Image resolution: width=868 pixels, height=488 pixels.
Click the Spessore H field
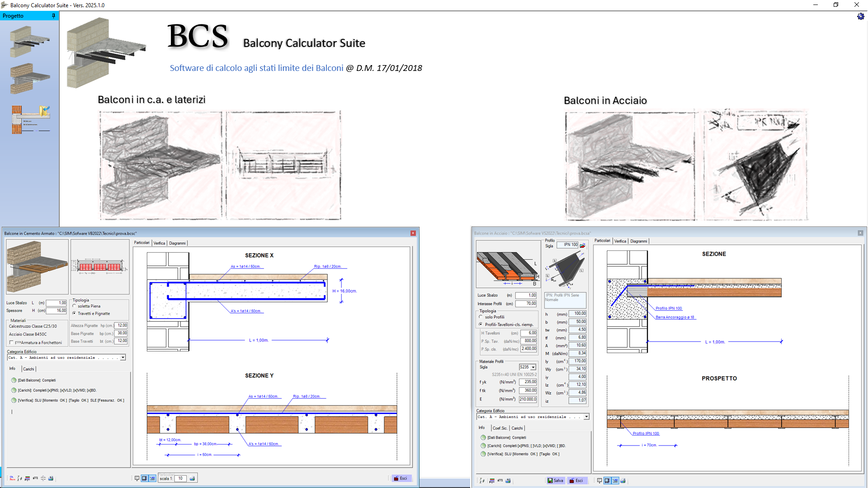(x=56, y=311)
